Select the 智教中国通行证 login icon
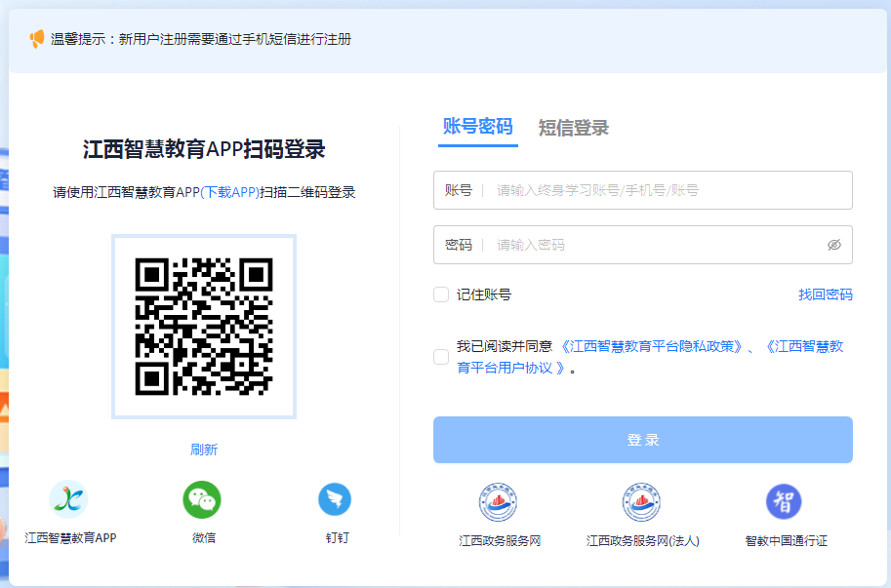This screenshot has height=588, width=891. [784, 501]
